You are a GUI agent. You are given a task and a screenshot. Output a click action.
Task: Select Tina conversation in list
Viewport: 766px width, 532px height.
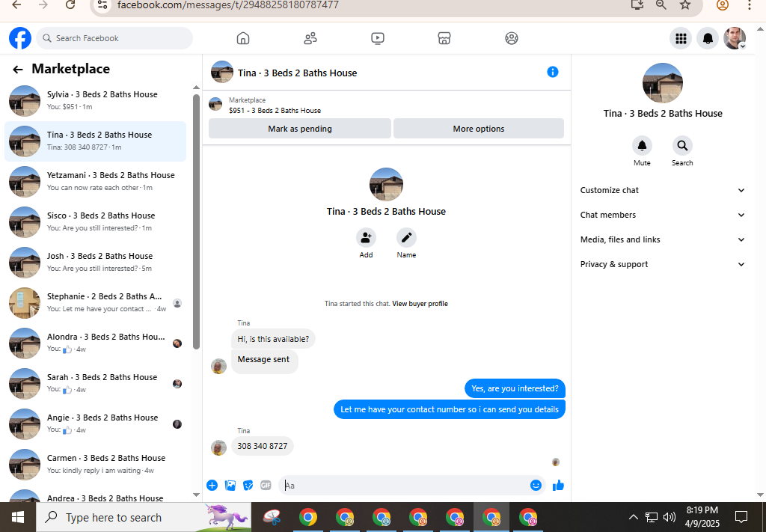pos(95,141)
